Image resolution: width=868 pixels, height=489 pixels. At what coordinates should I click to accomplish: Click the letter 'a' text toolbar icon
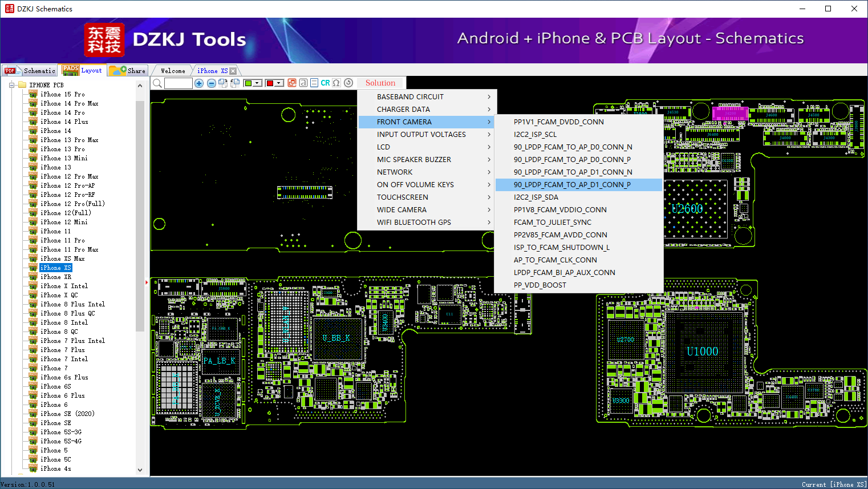pos(303,83)
